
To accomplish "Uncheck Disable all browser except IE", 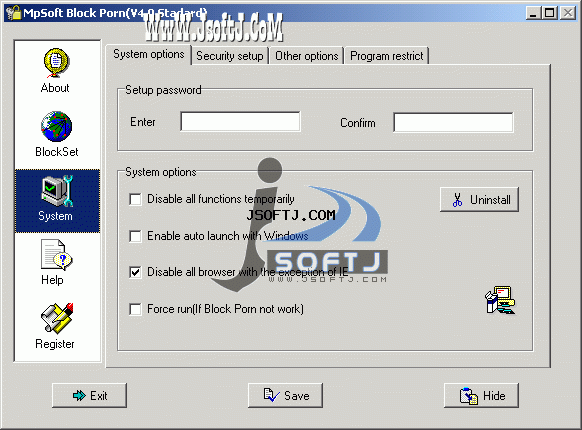I will pos(135,272).
